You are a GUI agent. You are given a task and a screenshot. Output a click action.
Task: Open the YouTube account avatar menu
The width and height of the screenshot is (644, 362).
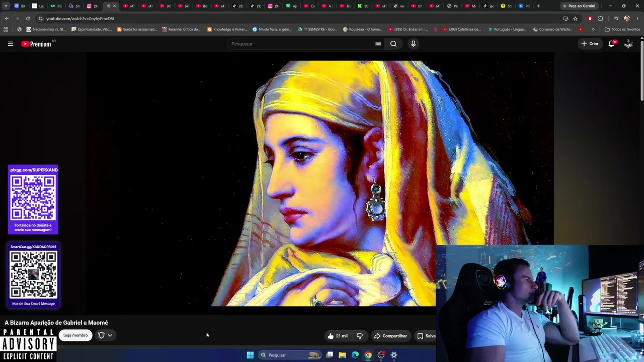pos(628,44)
